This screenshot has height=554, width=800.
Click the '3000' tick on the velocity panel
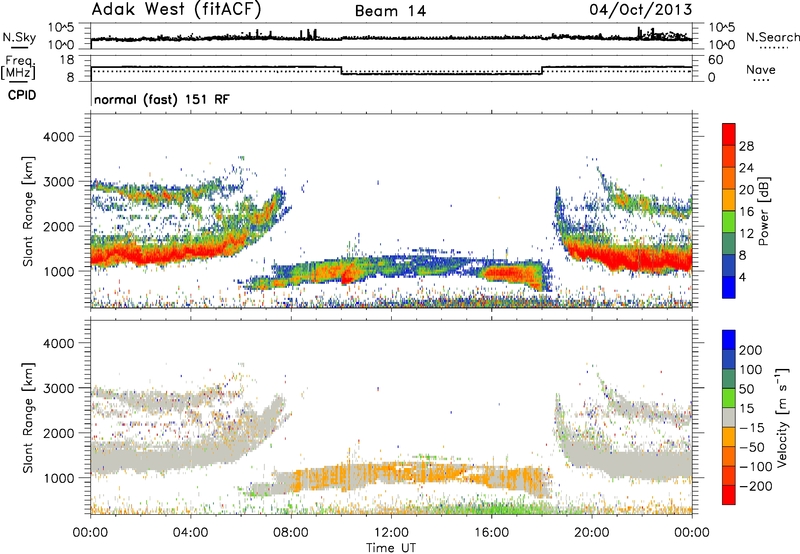58,388
